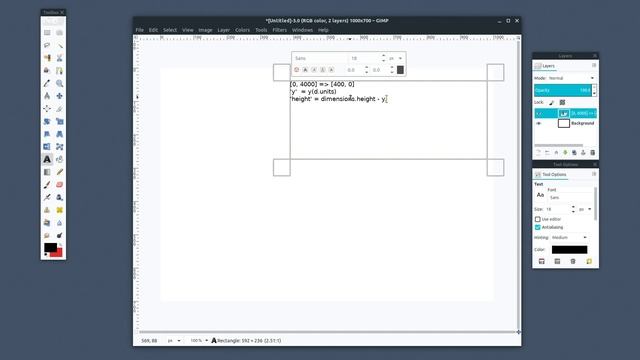Save tool preset in Tool Options
The image size is (640, 360).
click(x=542, y=261)
